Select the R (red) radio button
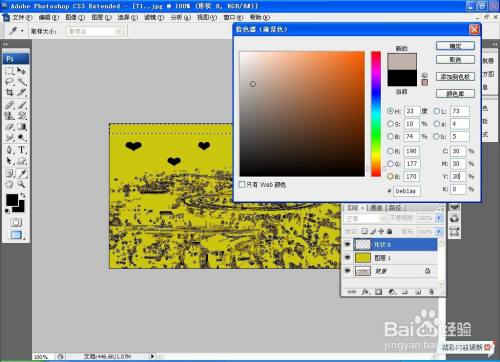500x362 pixels. (x=390, y=151)
